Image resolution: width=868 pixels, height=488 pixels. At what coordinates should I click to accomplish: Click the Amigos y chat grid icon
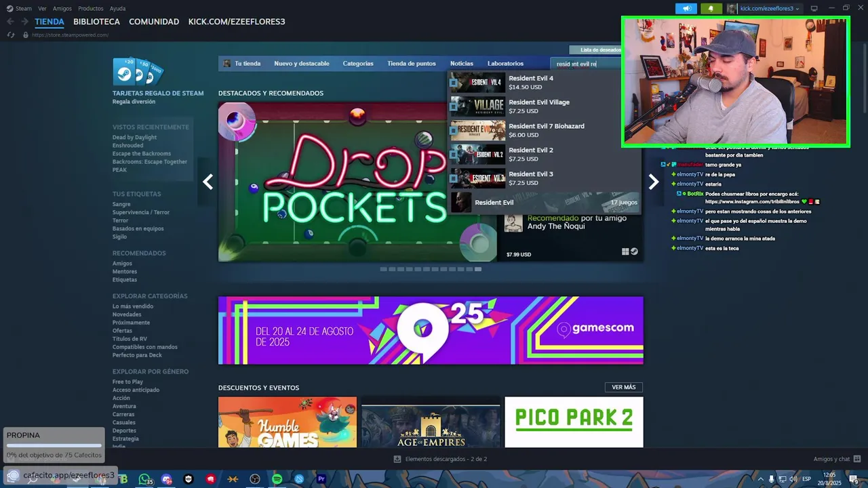857,459
